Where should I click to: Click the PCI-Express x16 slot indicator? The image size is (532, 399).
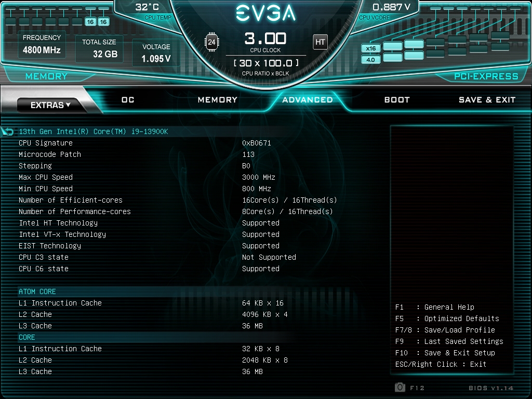click(x=370, y=48)
